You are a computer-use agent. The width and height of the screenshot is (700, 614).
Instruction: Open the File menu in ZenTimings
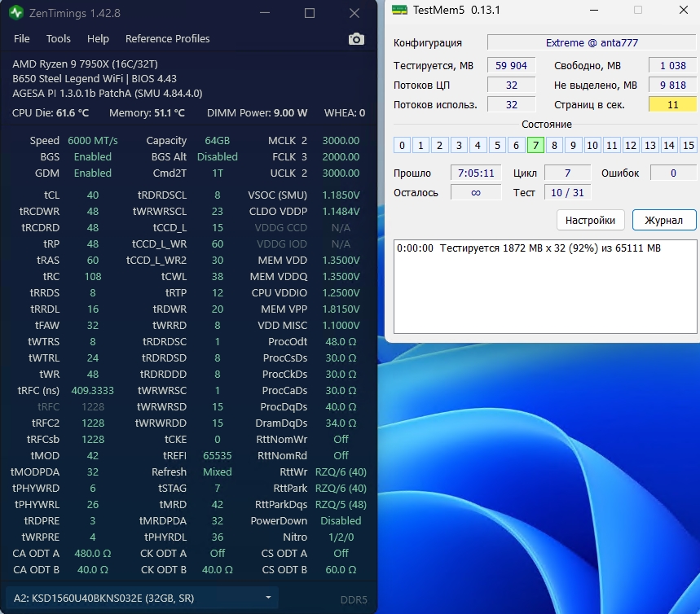[x=21, y=39]
